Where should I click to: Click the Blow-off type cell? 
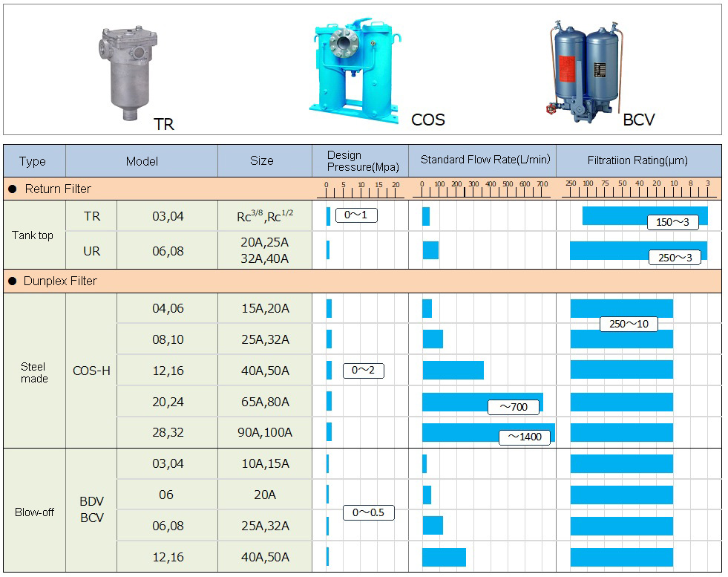tap(34, 512)
